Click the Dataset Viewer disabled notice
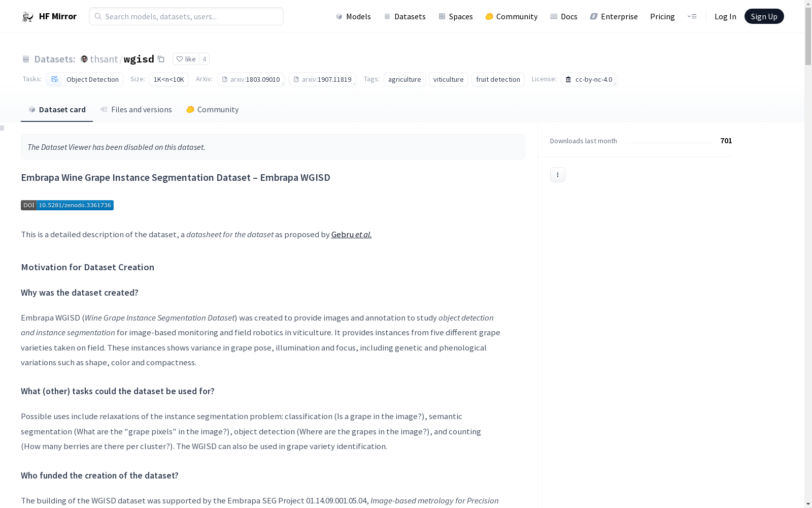 (273, 147)
